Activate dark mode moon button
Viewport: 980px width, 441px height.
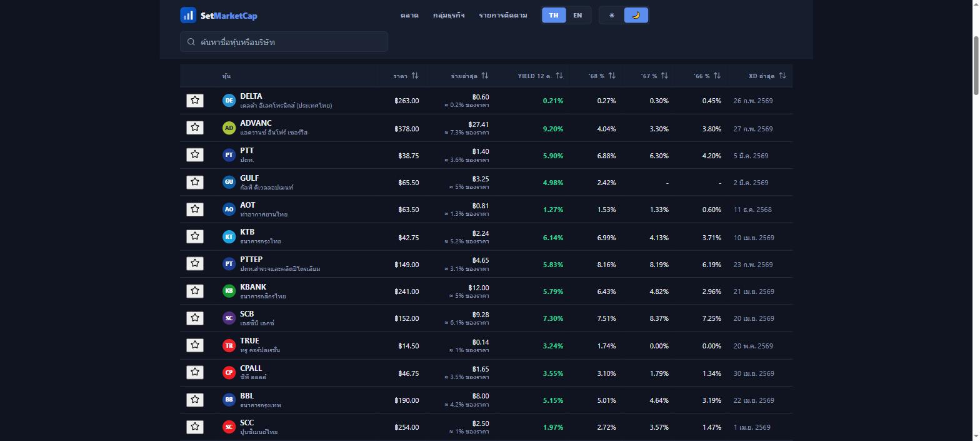tap(636, 15)
